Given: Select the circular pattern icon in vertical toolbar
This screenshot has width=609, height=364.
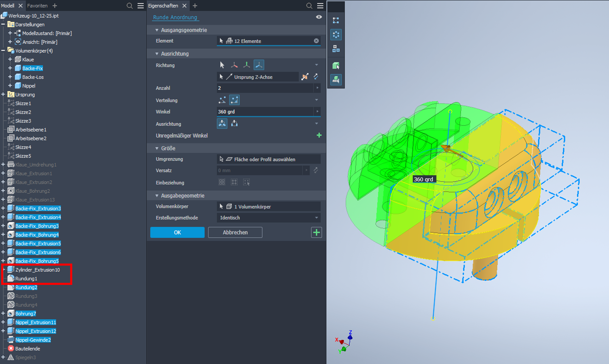Looking at the screenshot, I should (336, 35).
